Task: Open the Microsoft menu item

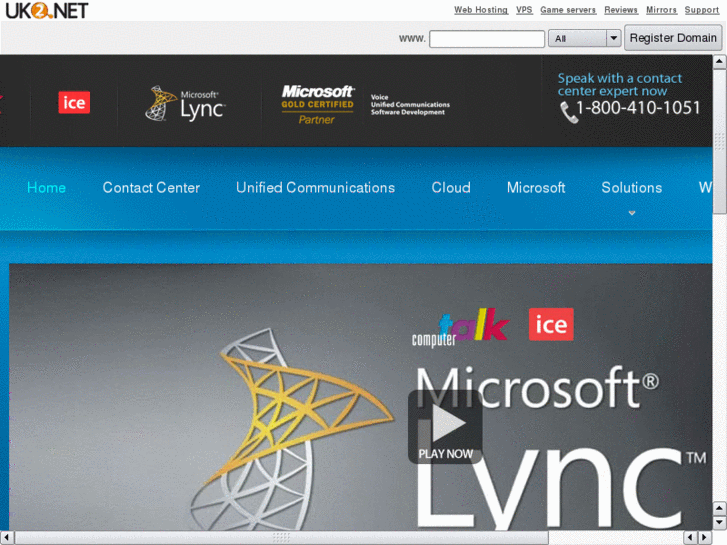Action: [x=536, y=187]
